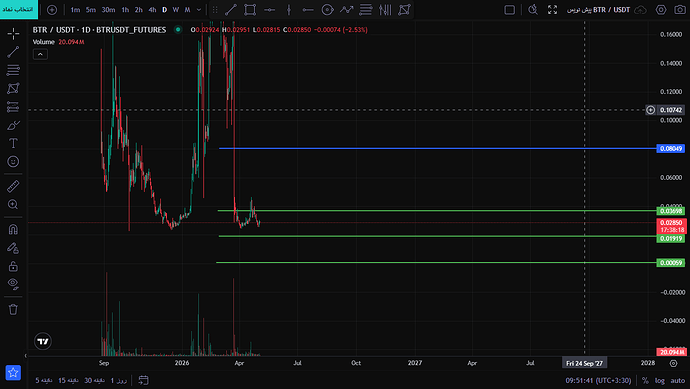Click the symbol selection cyan button

point(19,9)
